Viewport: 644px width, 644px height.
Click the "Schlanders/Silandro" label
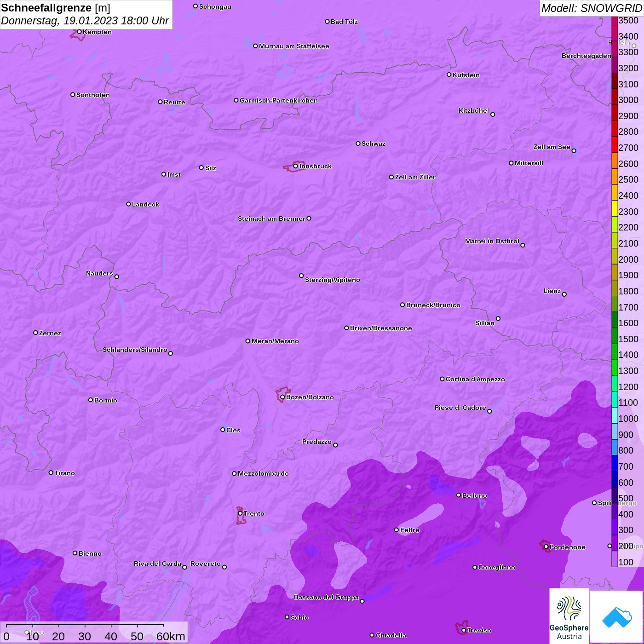[x=135, y=350]
